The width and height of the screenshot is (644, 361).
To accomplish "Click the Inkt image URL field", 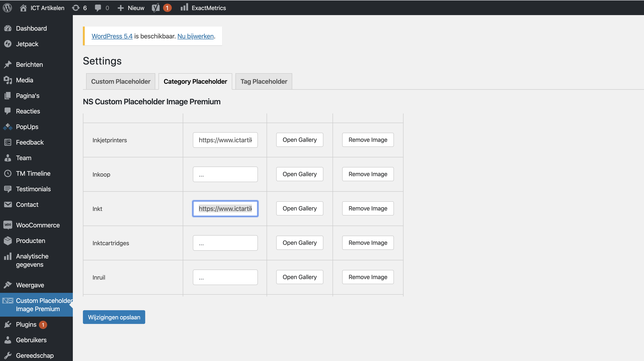I will pos(225,208).
